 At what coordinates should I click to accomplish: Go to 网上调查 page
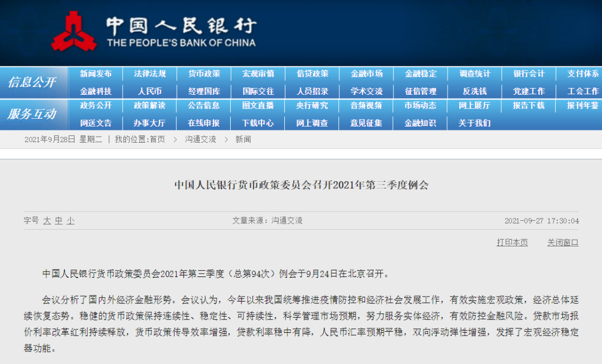point(312,123)
